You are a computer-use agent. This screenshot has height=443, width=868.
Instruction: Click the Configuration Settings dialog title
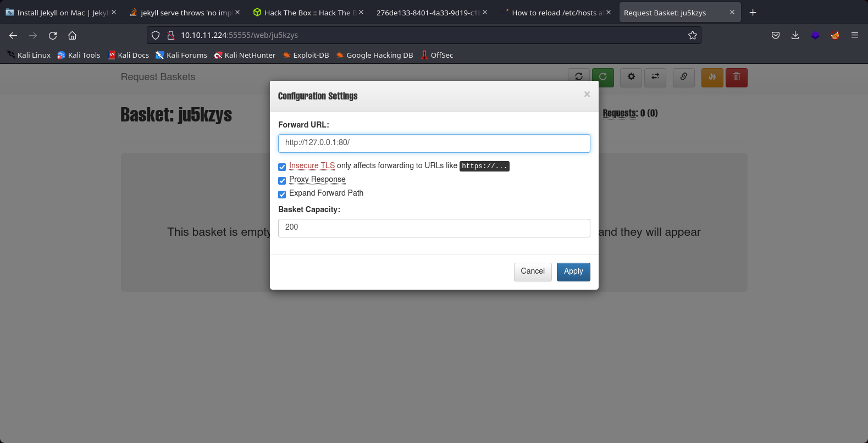pyautogui.click(x=318, y=96)
